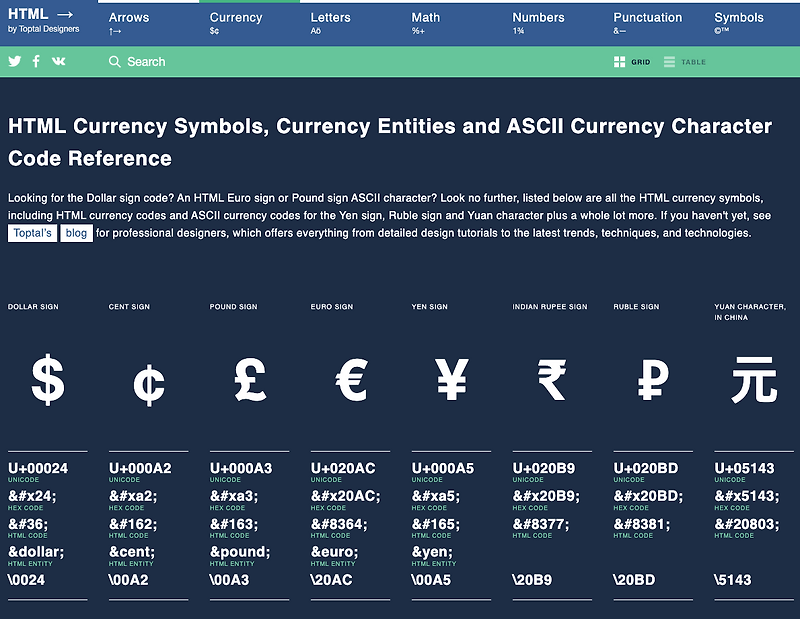The height and width of the screenshot is (619, 800).
Task: Click the search magnifier icon
Action: coord(115,62)
